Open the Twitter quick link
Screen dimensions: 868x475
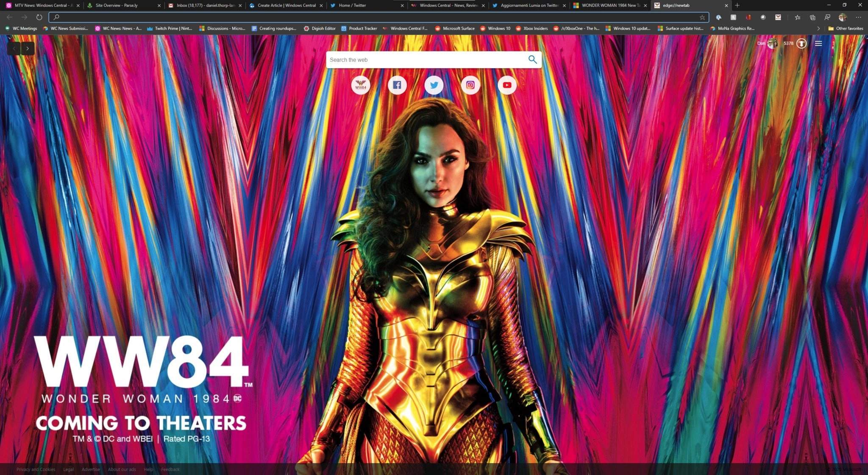(434, 85)
